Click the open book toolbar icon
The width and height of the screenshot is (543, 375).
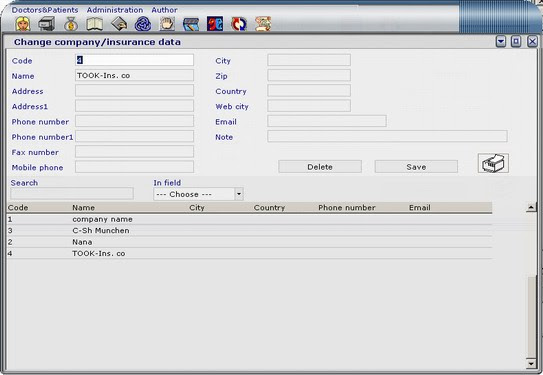95,24
